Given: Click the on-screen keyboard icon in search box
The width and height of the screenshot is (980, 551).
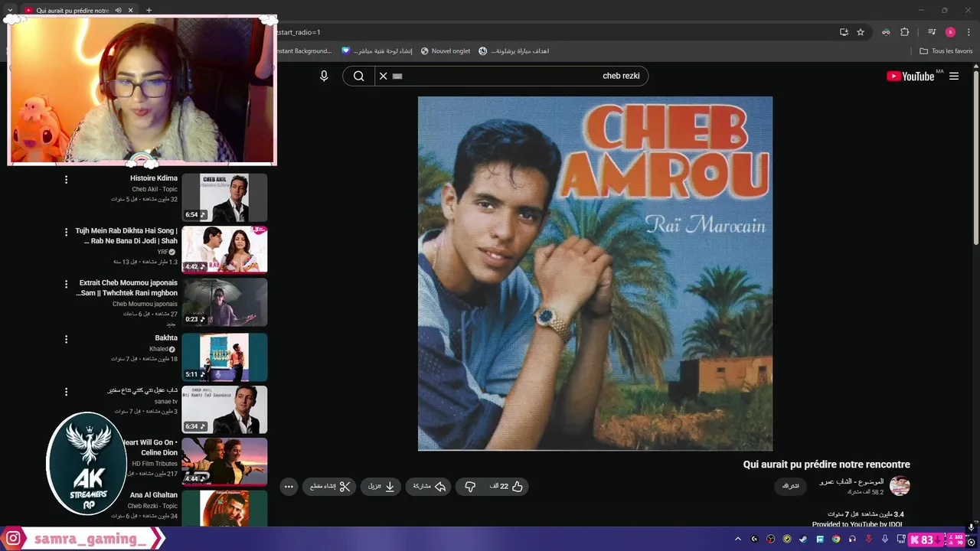Looking at the screenshot, I should (x=397, y=76).
